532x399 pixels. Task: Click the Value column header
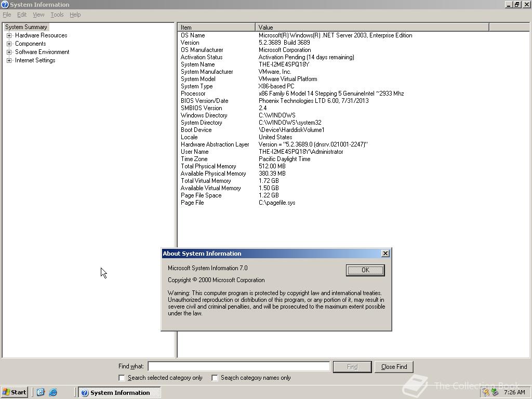click(372, 27)
